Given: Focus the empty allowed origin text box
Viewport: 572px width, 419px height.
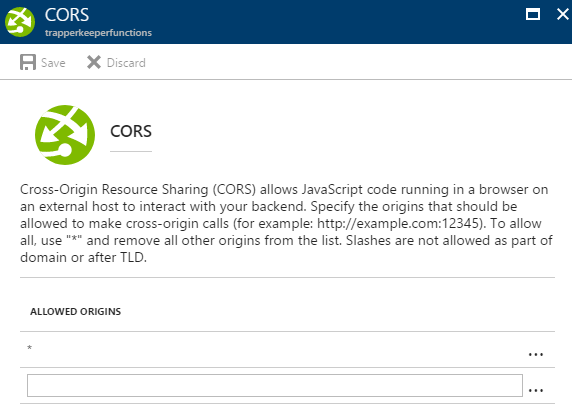Looking at the screenshot, I should pyautogui.click(x=275, y=385).
